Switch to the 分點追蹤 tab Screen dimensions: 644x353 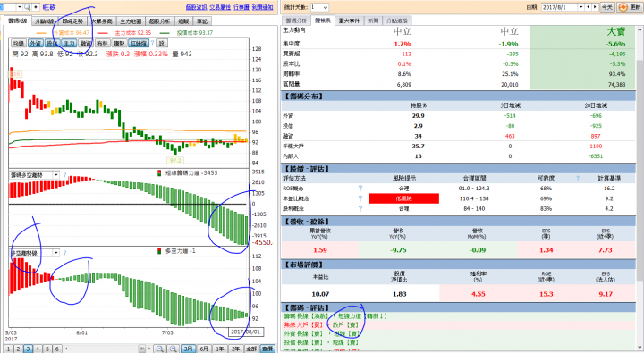pyautogui.click(x=397, y=21)
